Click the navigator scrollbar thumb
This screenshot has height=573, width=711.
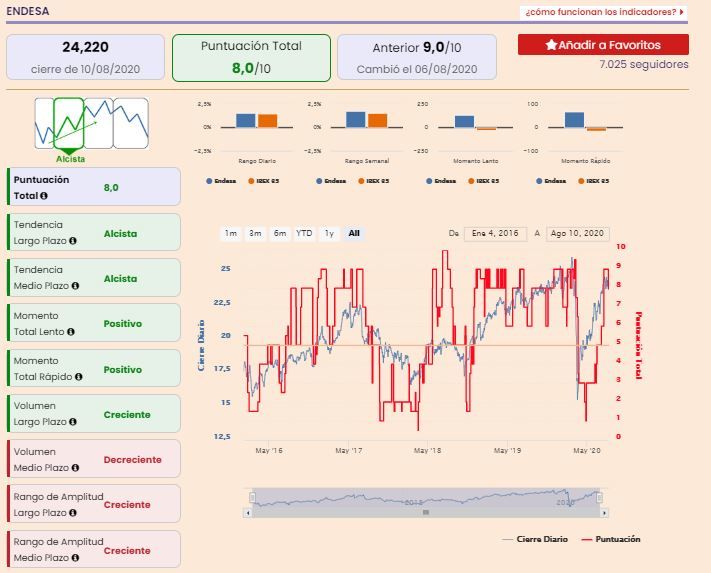tap(426, 513)
